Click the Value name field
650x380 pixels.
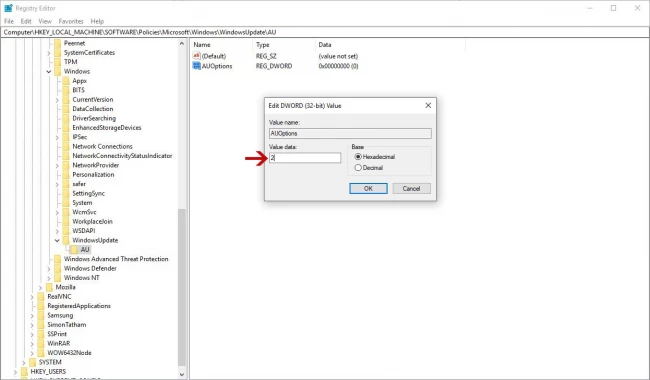[x=350, y=133]
